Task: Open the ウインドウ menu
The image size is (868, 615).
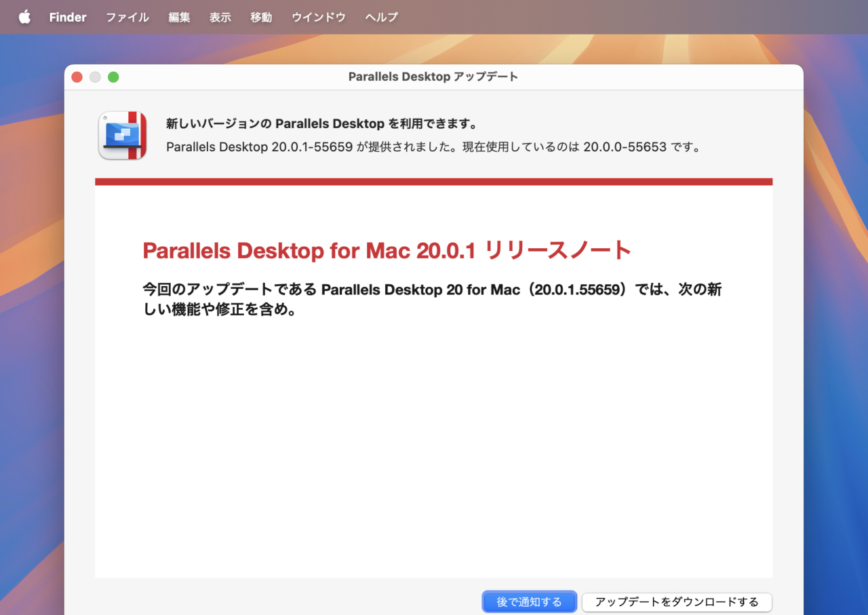Action: [x=319, y=17]
